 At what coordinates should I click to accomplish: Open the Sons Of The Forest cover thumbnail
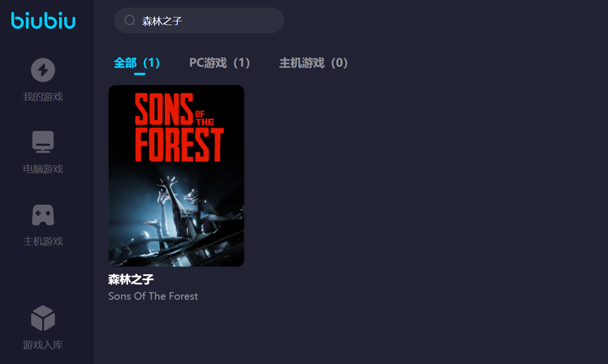[x=176, y=176]
